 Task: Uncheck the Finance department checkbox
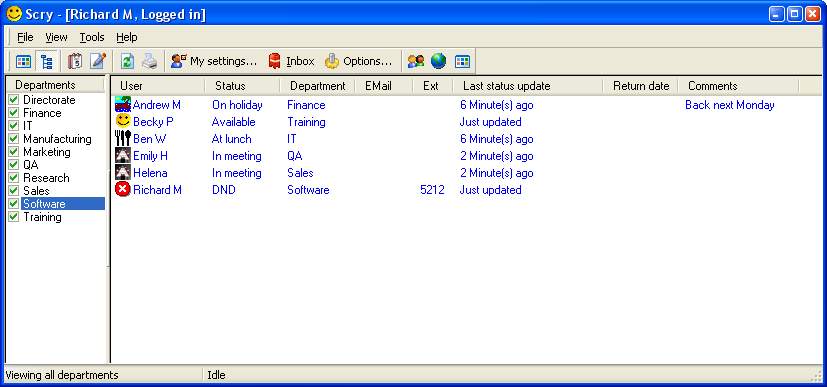coord(14,113)
